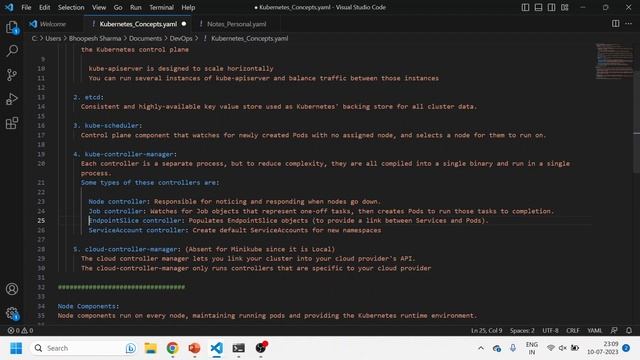The image size is (640, 360).
Task: Click Documents in the breadcrumb
Action: 145,38
